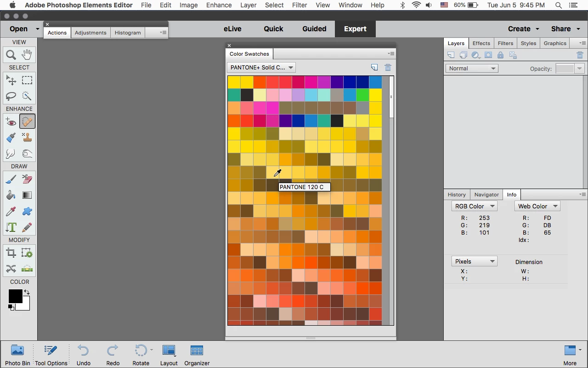Create a new swatch in Color Swatches
This screenshot has height=368, width=588.
[x=374, y=68]
